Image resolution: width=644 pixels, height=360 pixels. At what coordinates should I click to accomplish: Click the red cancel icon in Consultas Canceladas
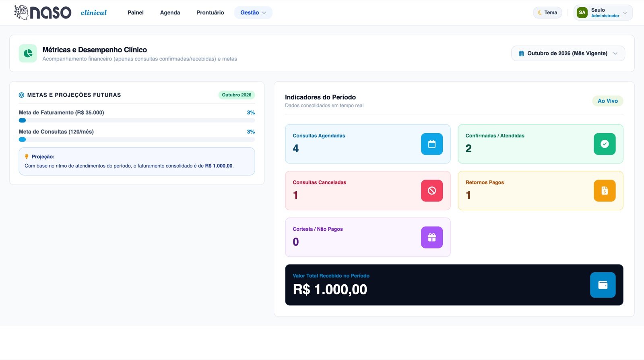tap(432, 191)
